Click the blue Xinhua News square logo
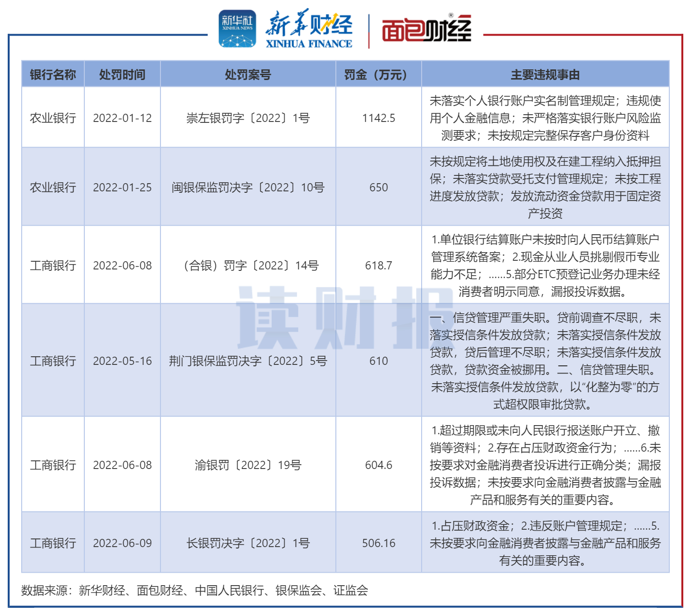This screenshot has width=691, height=616. tap(237, 29)
